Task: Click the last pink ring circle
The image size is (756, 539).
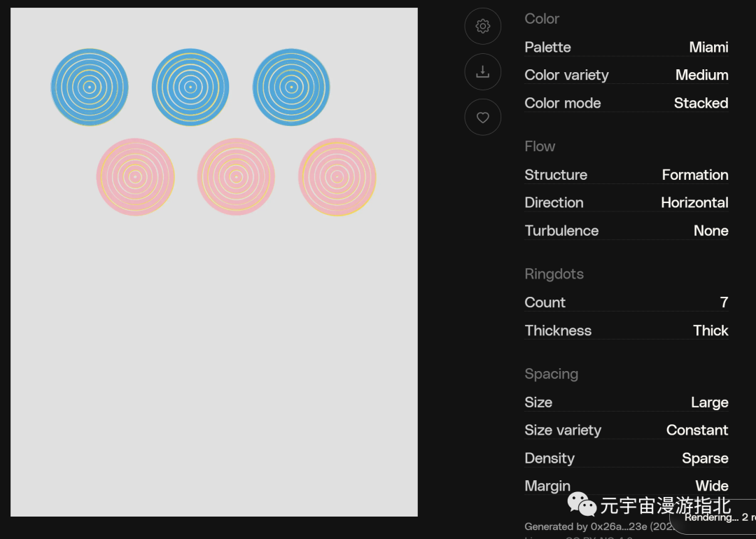Action: coord(337,177)
